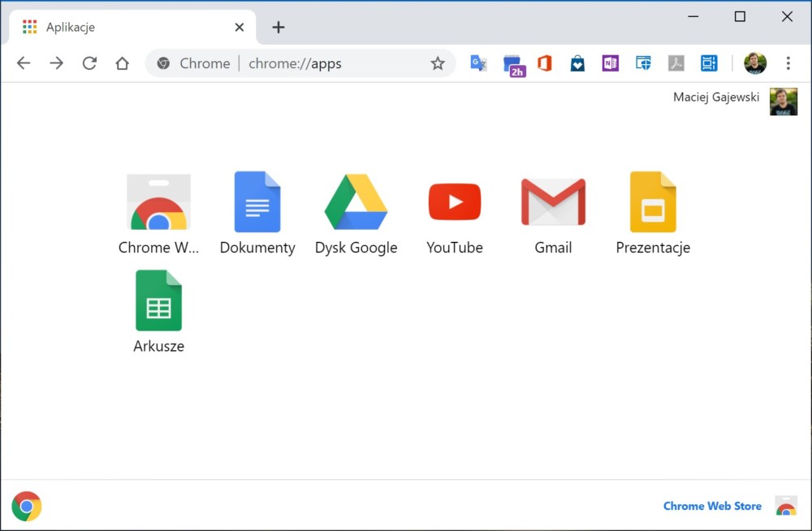812x531 pixels.
Task: Click the Chrome logo in the bottom-left corner
Action: [27, 506]
